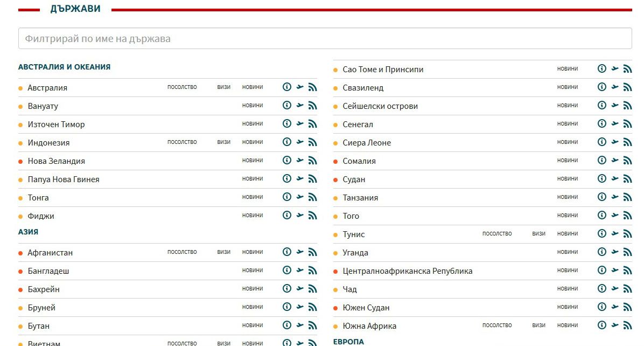The width and height of the screenshot is (644, 346).
Task: Open the RSS feed icon for Нова Зеландия
Action: pos(312,161)
